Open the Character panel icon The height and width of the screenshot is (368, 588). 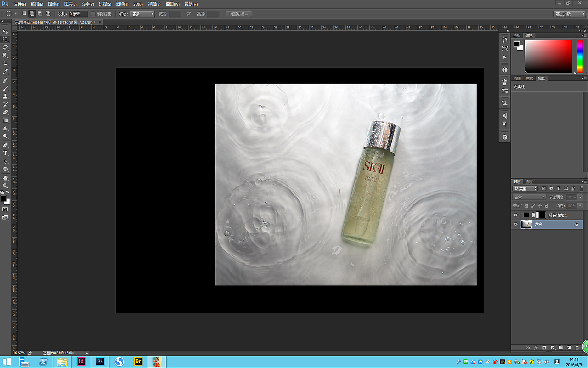click(505, 116)
